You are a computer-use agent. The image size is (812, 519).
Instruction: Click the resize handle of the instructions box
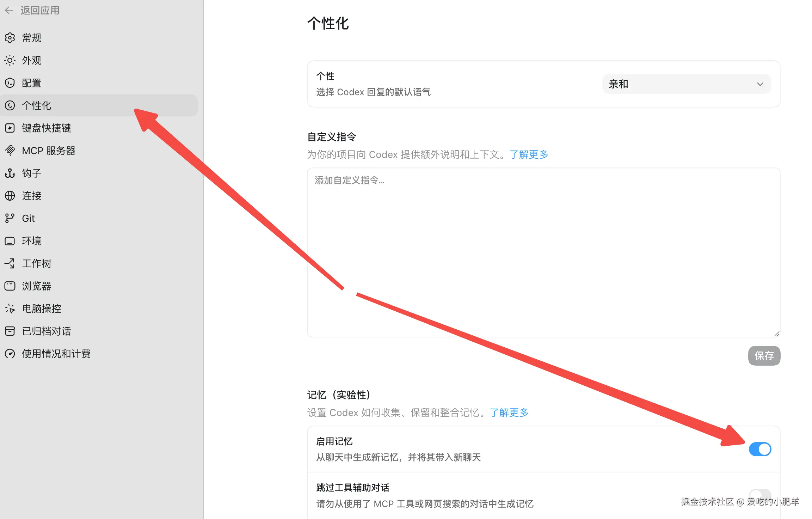pos(777,334)
